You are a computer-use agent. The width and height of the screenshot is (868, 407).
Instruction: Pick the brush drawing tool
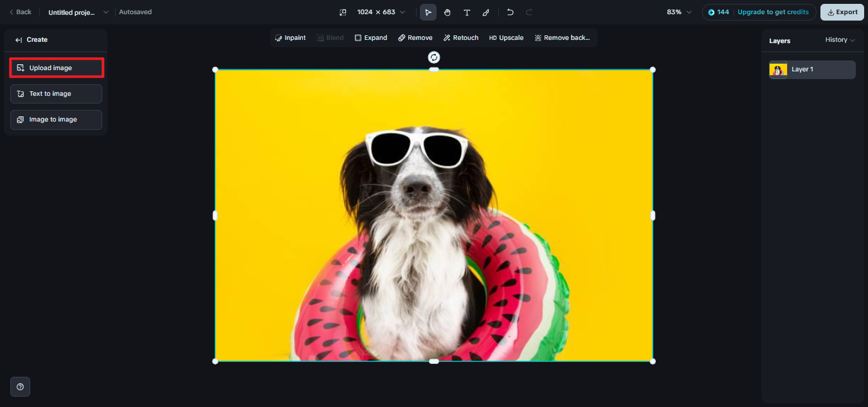click(486, 12)
